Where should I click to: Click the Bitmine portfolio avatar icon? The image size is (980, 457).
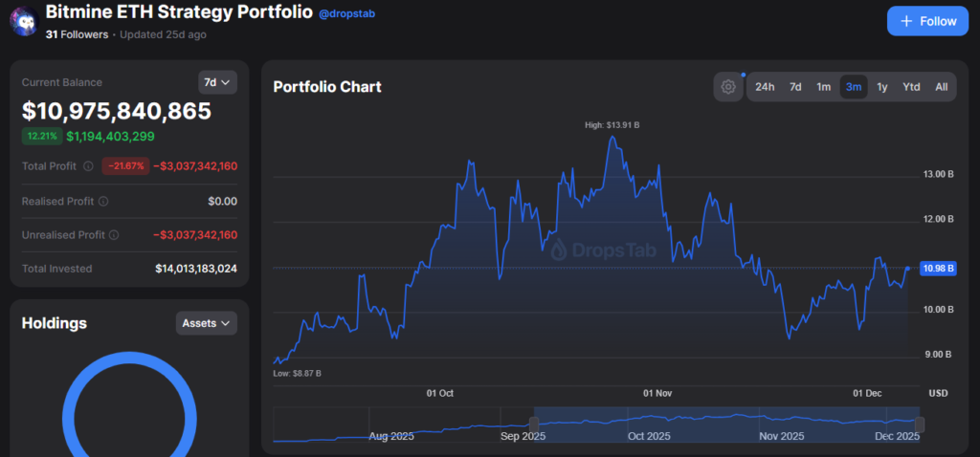click(x=23, y=21)
